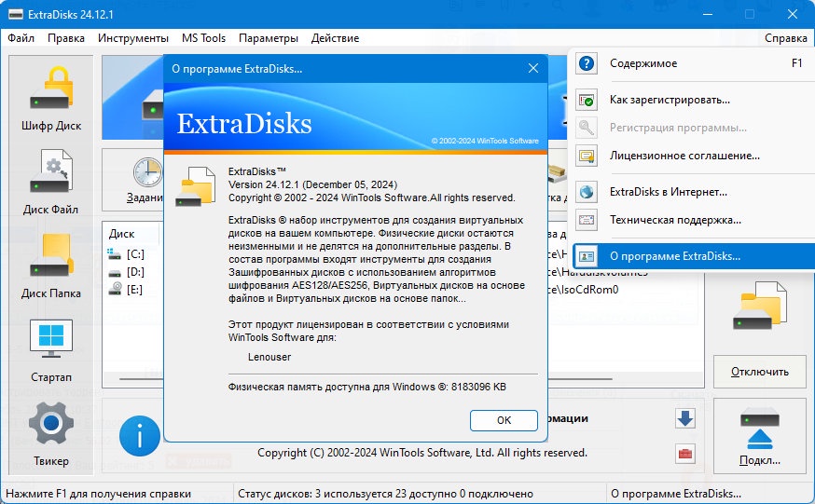Click the blue information circle icon
The height and width of the screenshot is (504, 815).
pyautogui.click(x=139, y=436)
